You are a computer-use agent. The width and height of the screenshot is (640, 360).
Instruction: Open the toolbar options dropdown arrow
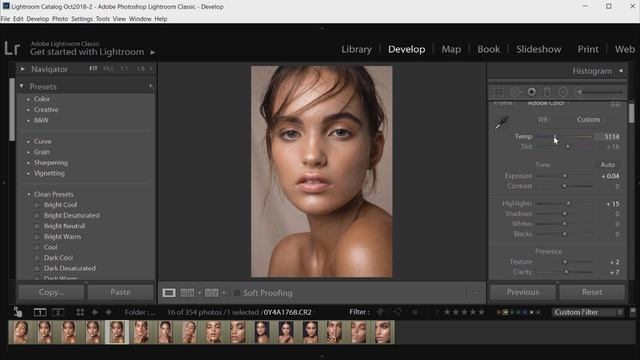476,293
